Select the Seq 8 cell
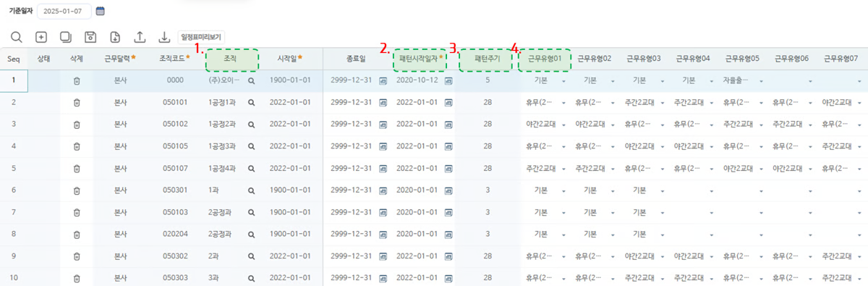 [x=14, y=234]
